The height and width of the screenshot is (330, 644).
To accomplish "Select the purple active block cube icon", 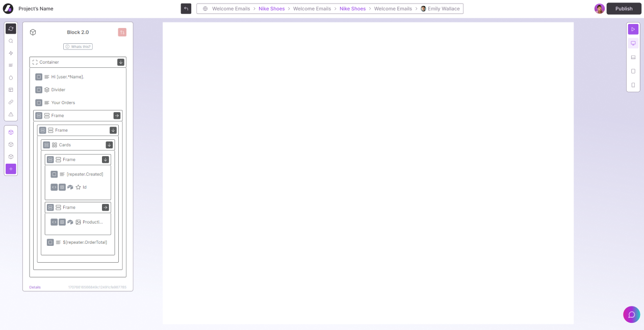I will coord(11,132).
